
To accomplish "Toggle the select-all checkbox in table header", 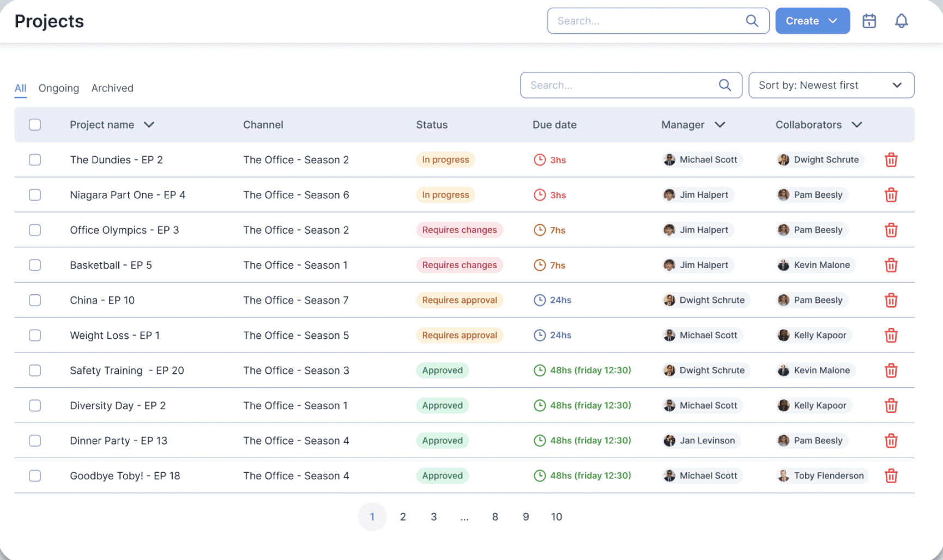I will (x=35, y=125).
